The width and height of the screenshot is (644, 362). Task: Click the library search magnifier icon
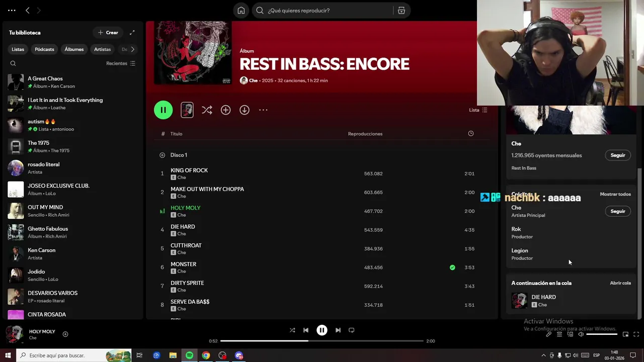pos(13,63)
